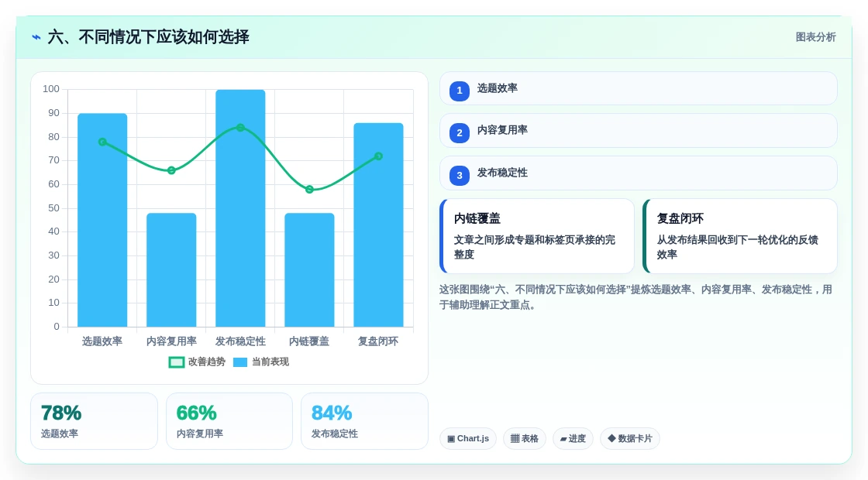Image resolution: width=868 pixels, height=480 pixels.
Task: Click description 从发布结果回收到下一轮优化的反馈效率
Action: point(737,247)
